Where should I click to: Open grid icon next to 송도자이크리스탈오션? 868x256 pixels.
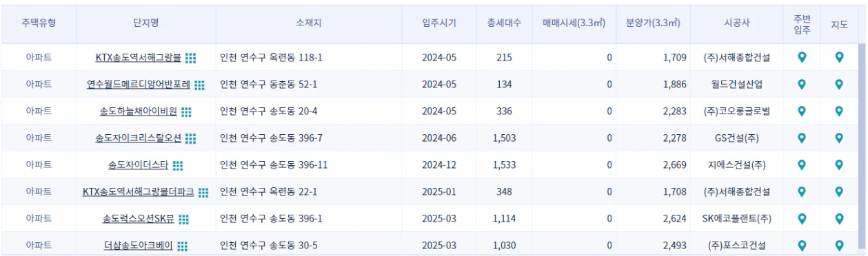click(x=192, y=138)
